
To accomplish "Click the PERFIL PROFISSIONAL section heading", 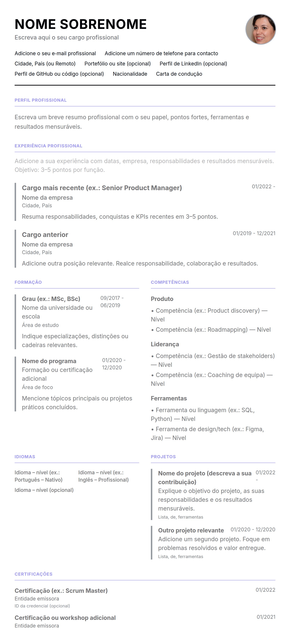I will click(x=41, y=100).
